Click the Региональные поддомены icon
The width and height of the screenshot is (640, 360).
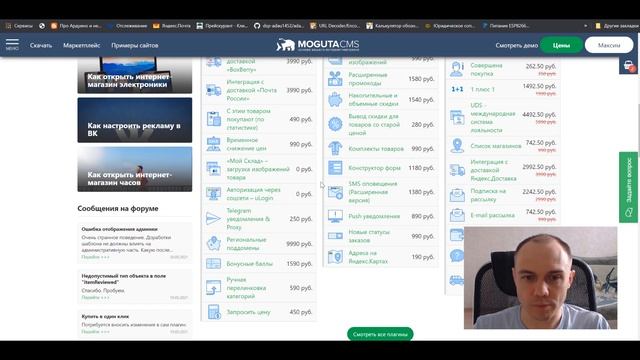pos(213,244)
